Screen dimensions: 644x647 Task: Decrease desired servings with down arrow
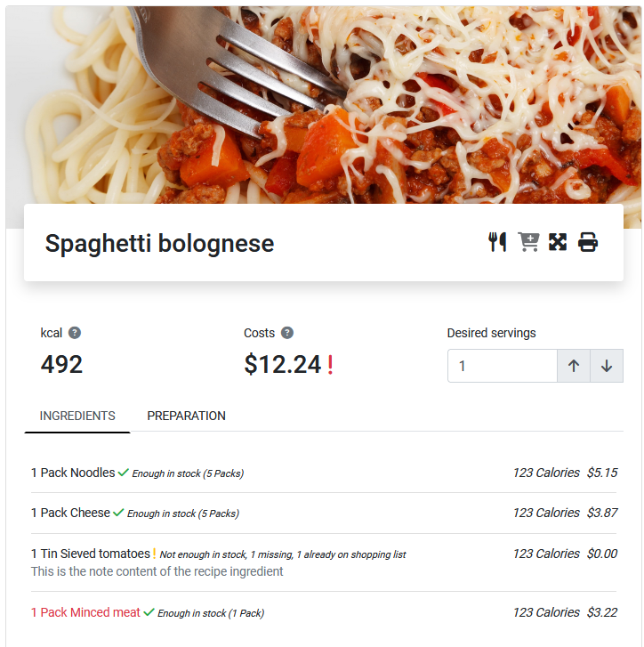pyautogui.click(x=607, y=366)
